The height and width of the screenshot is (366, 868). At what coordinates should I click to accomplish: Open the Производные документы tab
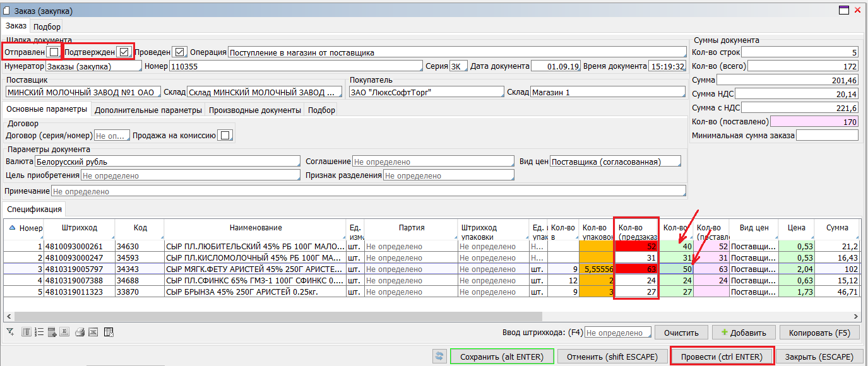255,110
